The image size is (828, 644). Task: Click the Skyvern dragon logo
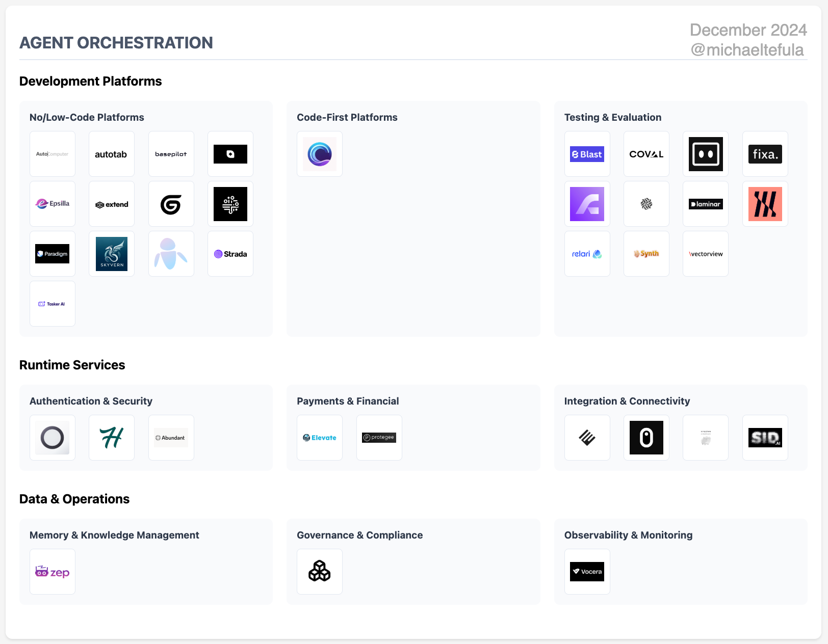coord(111,254)
